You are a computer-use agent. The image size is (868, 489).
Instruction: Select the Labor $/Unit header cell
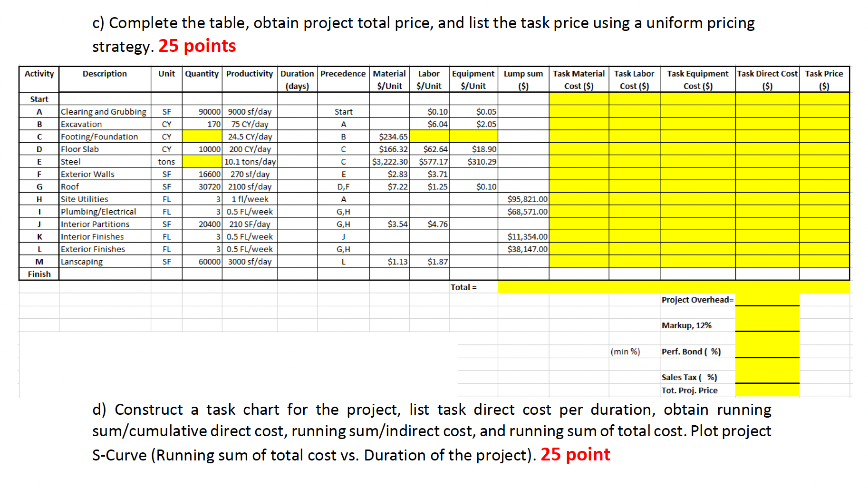428,79
